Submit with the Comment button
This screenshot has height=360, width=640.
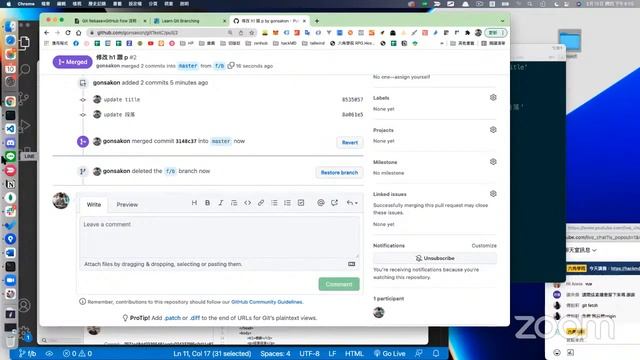[339, 284]
